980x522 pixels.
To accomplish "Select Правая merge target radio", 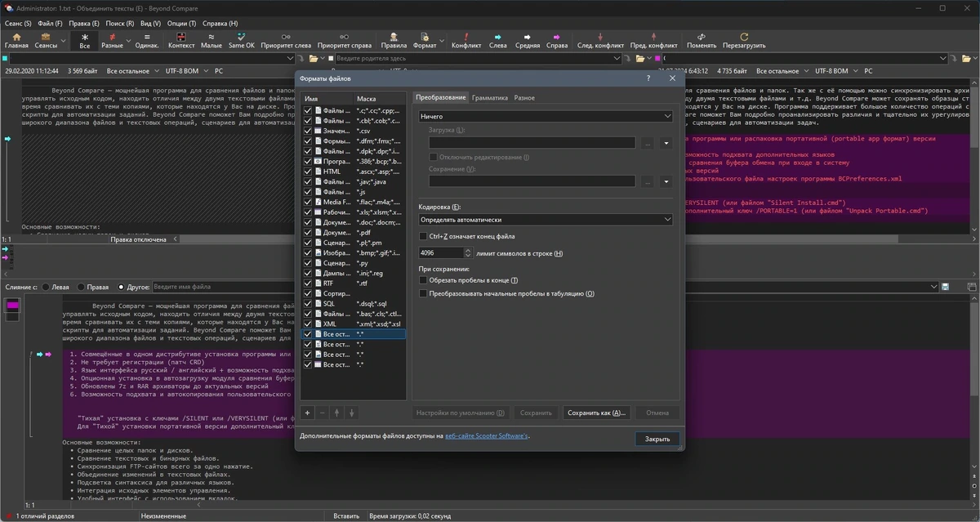I will coord(81,287).
